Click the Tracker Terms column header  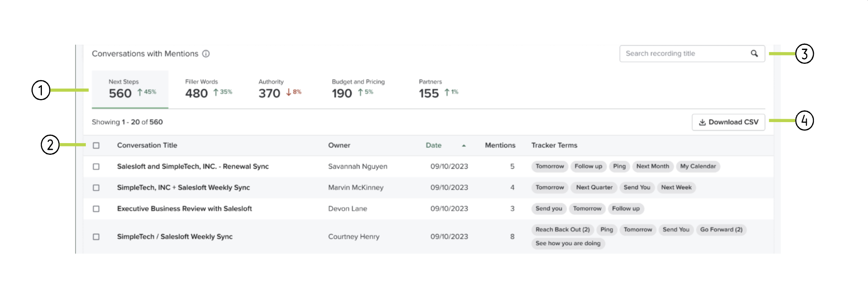(554, 145)
